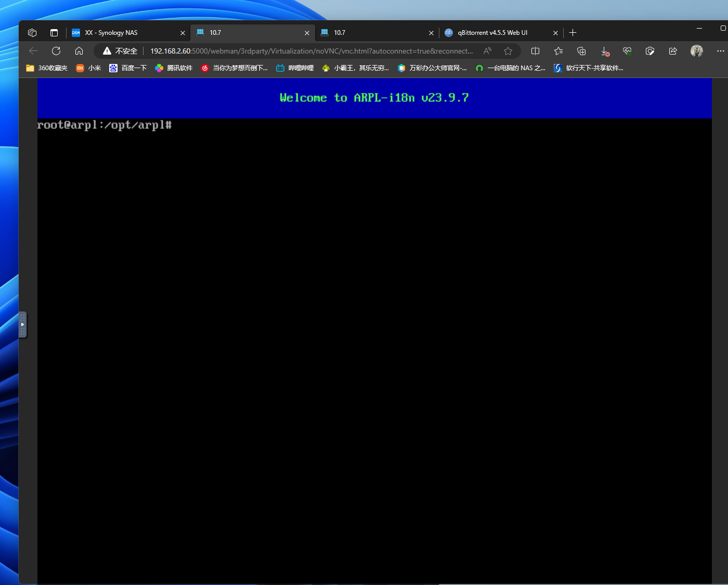Open the 哔哩哔哩 bookmark
The image size is (728, 585).
point(295,68)
